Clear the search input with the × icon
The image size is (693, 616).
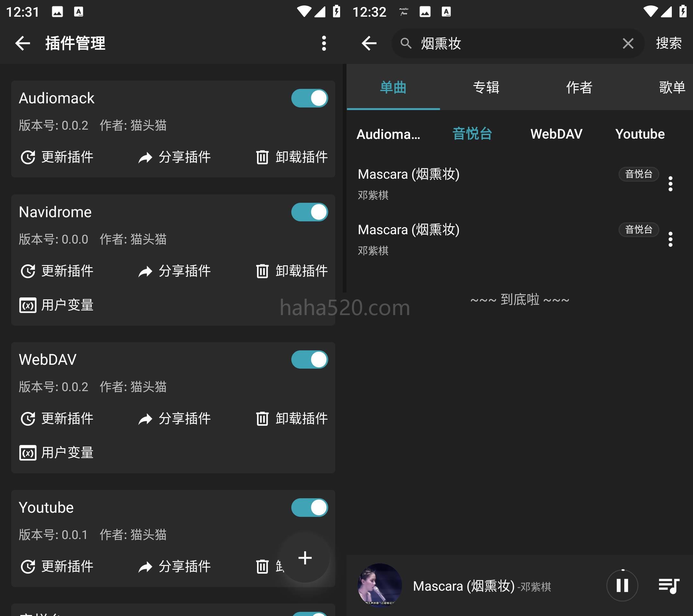point(628,42)
